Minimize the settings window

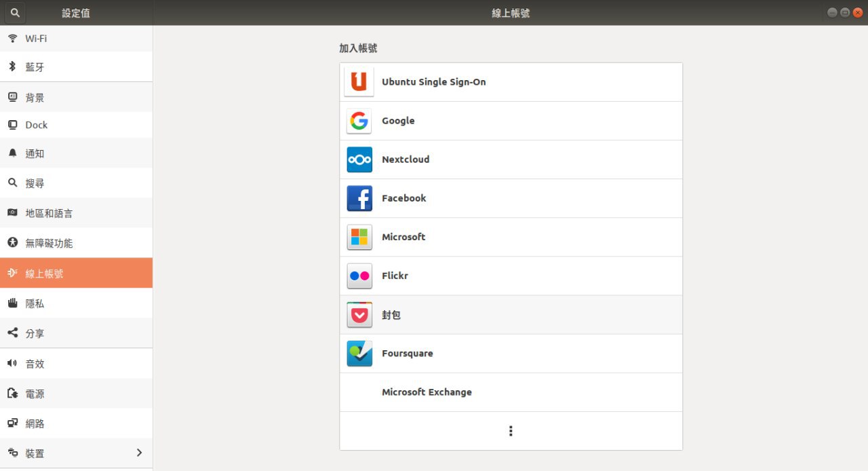coord(832,12)
